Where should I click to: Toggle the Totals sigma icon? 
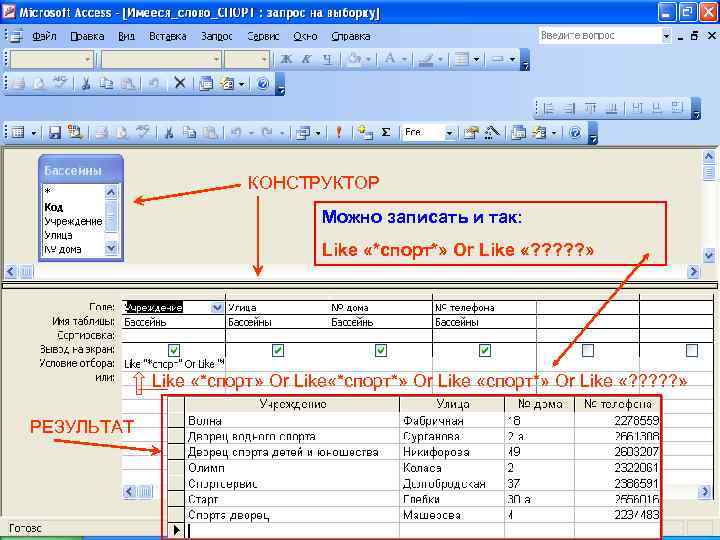coord(386,133)
